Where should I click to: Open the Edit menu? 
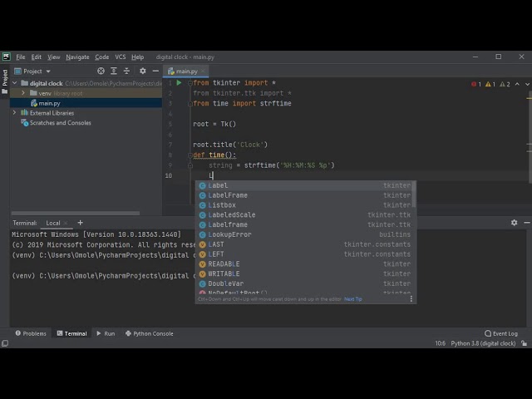coord(37,57)
